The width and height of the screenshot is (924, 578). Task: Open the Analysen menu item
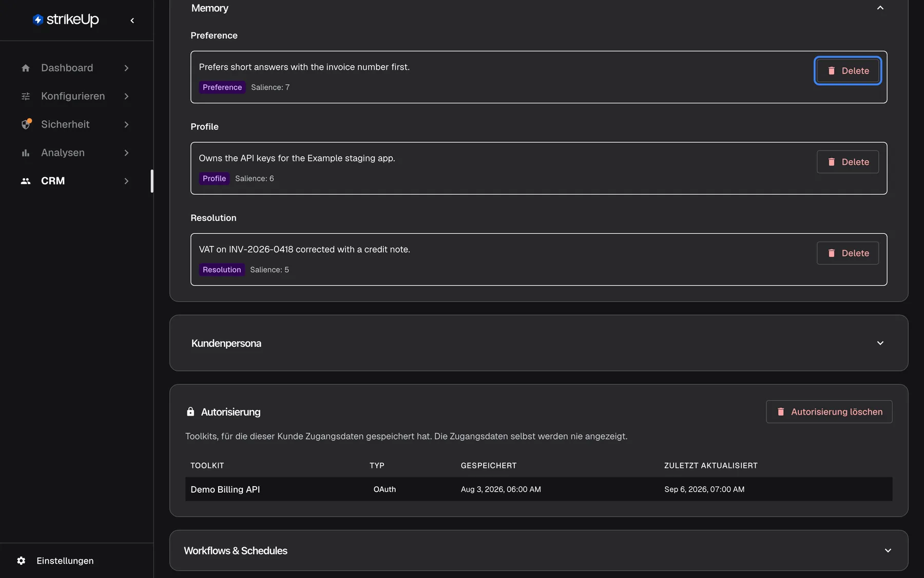pos(75,153)
